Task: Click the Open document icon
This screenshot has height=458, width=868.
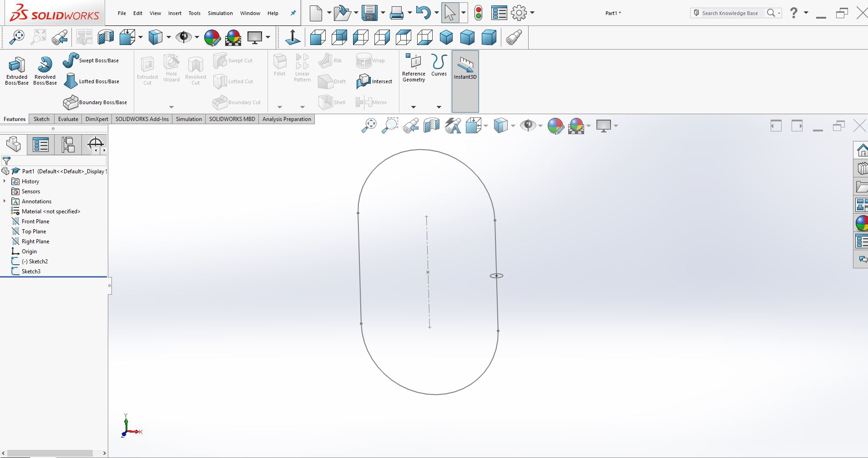Action: [x=342, y=13]
